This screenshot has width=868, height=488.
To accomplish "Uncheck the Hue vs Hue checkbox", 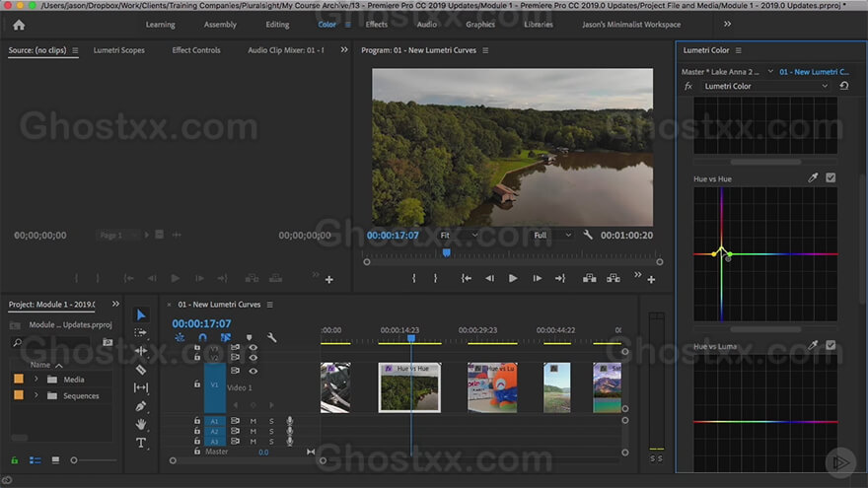I will click(x=831, y=178).
